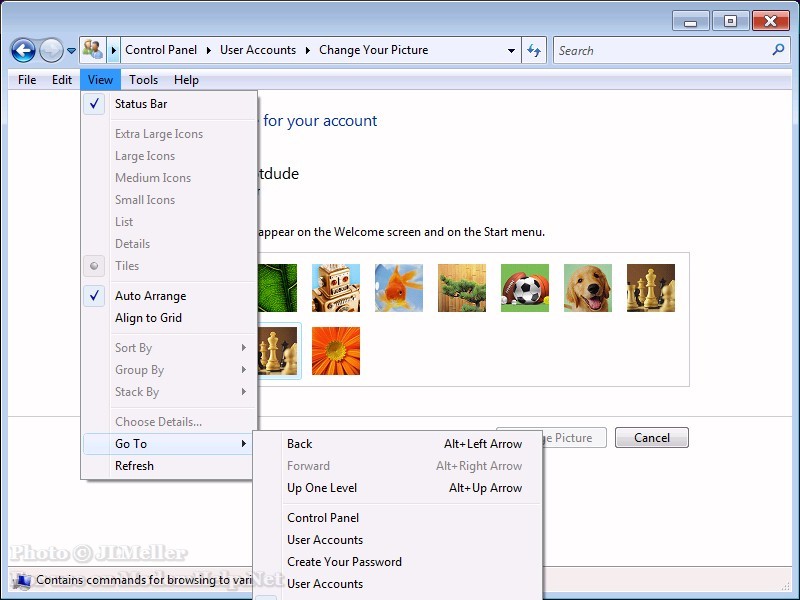The height and width of the screenshot is (600, 800).
Task: Choose the soccer ball picture
Action: (525, 288)
